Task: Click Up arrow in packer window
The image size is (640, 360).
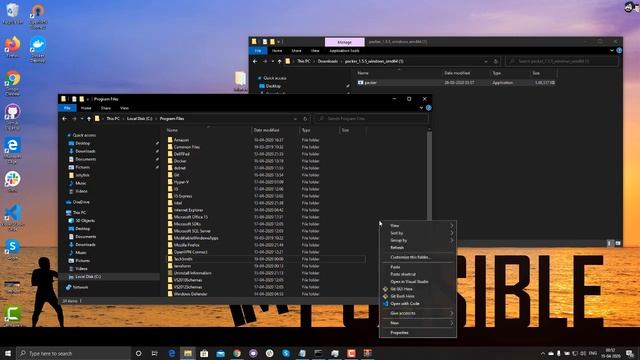Action: point(280,61)
